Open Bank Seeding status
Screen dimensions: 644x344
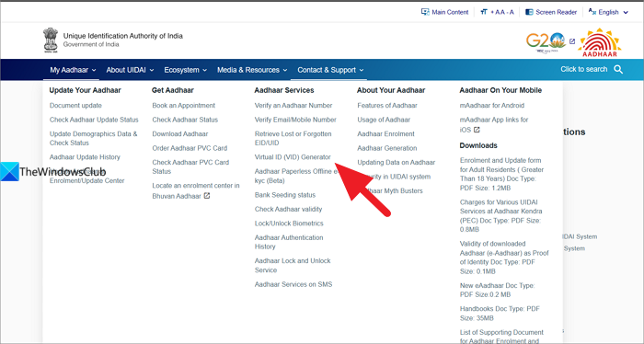click(285, 195)
